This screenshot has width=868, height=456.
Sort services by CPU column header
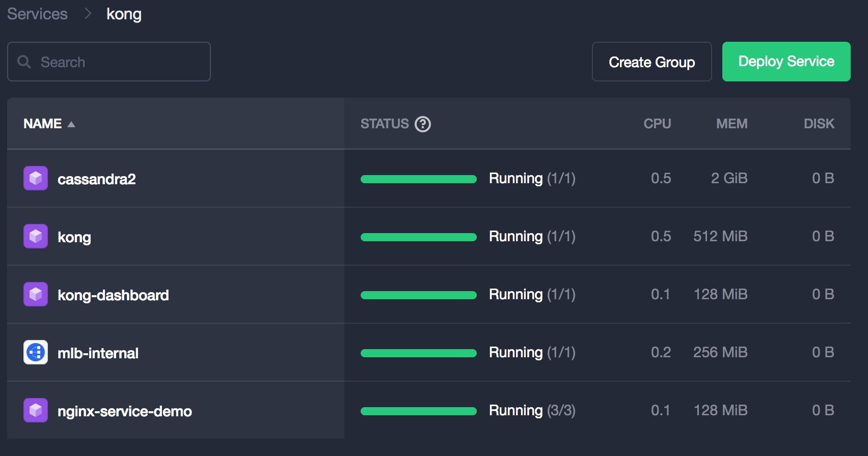coord(657,124)
